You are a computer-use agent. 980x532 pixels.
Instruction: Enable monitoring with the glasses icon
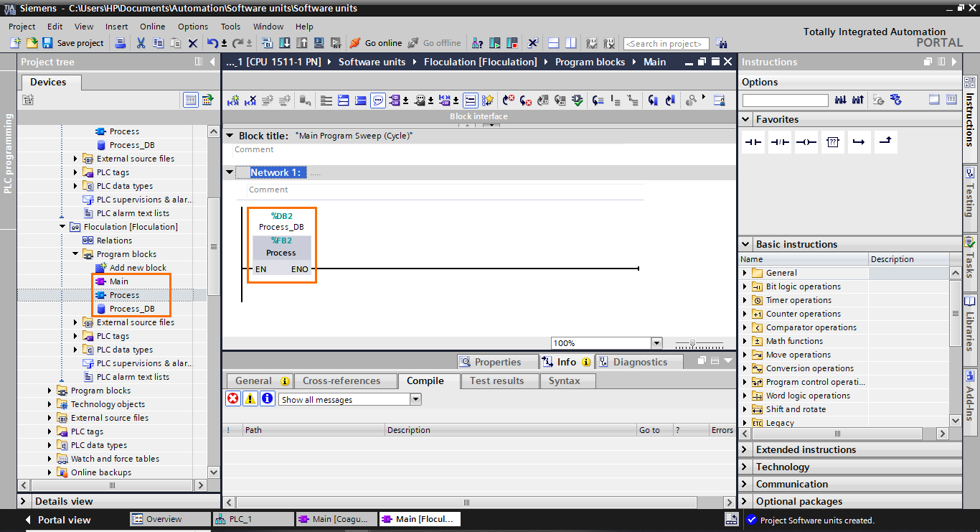[692, 99]
